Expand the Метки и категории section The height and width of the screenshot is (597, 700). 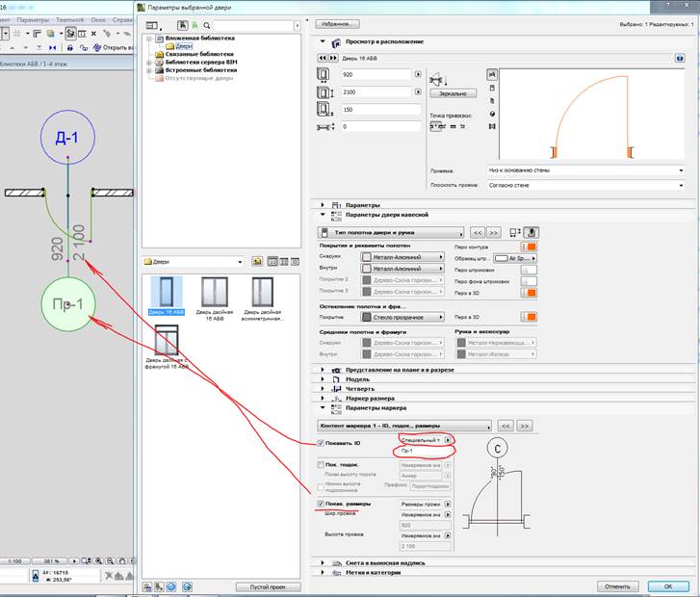pyautogui.click(x=323, y=572)
